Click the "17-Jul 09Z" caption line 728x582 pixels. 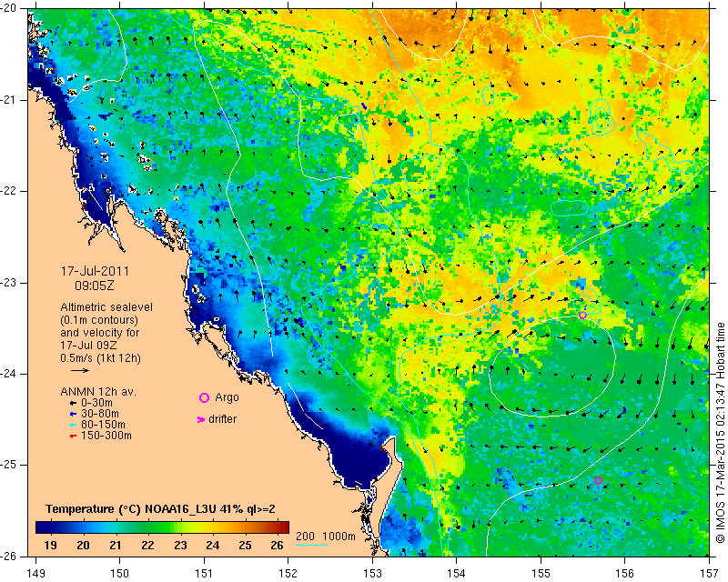pyautogui.click(x=88, y=346)
